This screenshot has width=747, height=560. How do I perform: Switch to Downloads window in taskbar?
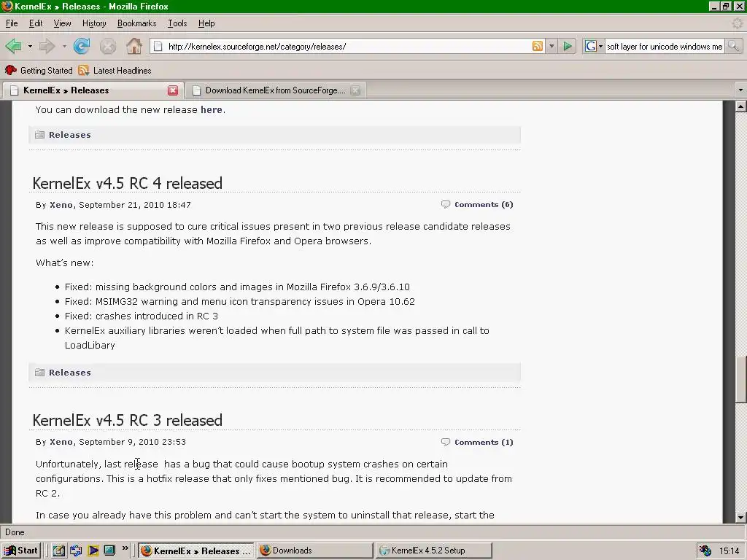click(x=314, y=551)
